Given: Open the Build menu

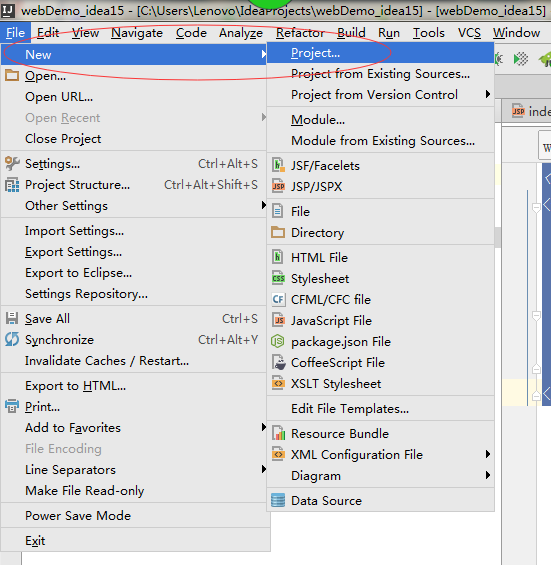Looking at the screenshot, I should 351,33.
